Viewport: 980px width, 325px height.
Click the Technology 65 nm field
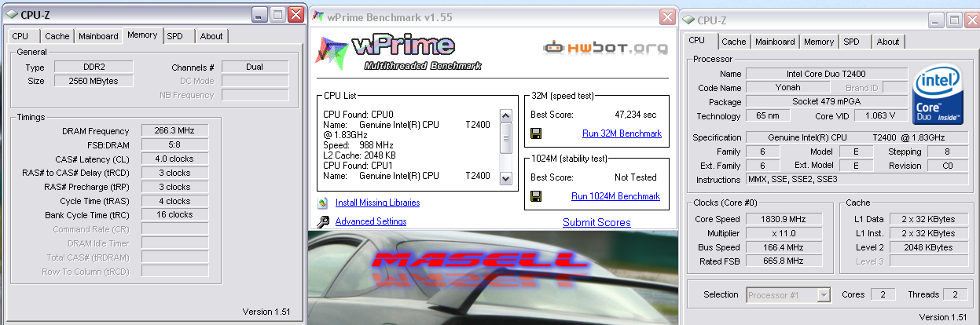click(x=769, y=116)
